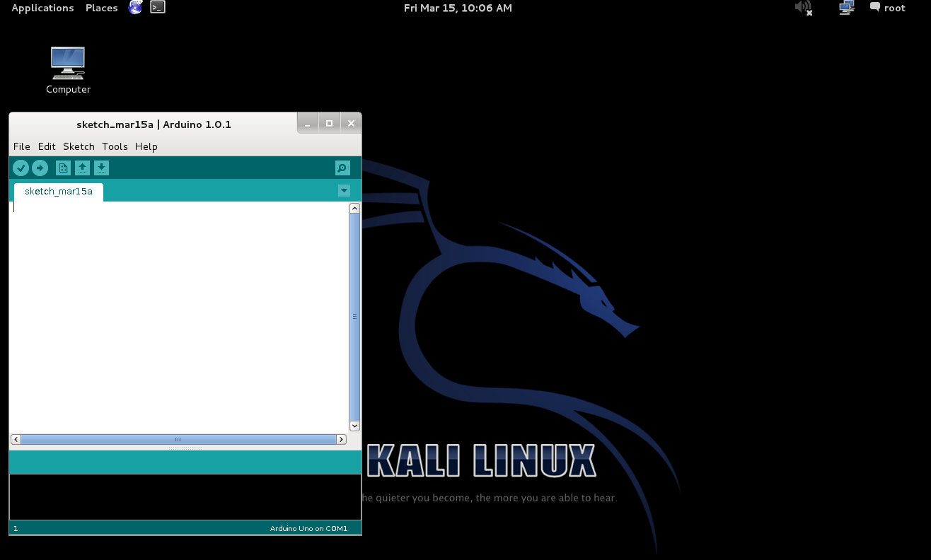Create a new sketch with New icon
This screenshot has width=931, height=560.
(x=63, y=168)
